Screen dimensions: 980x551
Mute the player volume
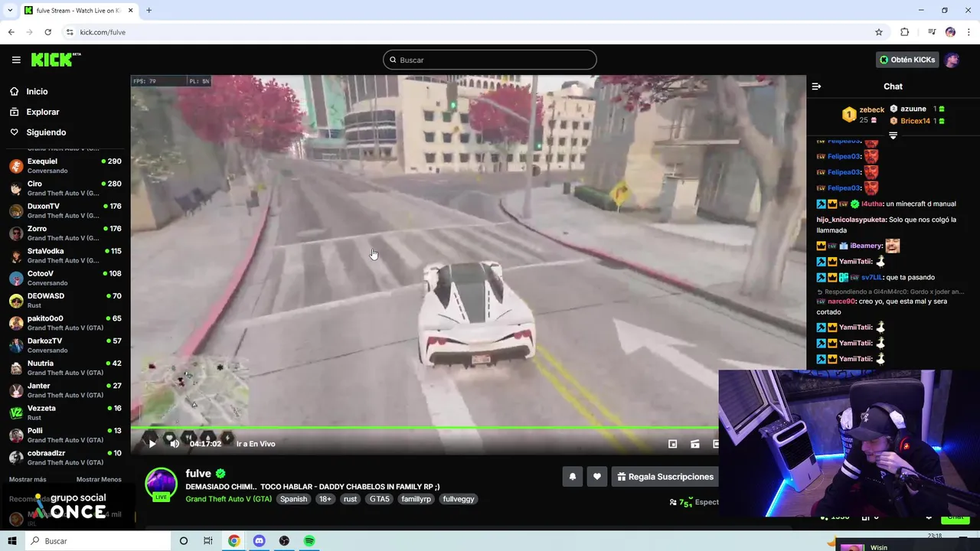(175, 444)
